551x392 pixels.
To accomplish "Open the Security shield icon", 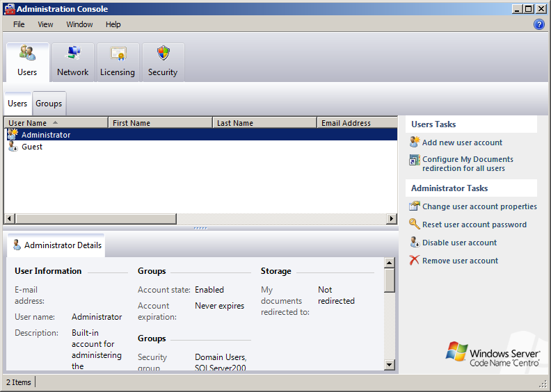I will [x=163, y=53].
